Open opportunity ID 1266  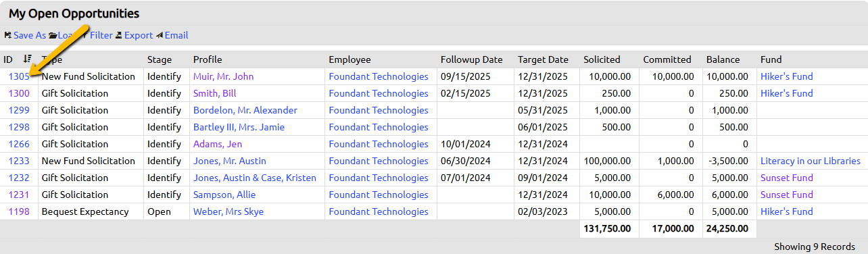coord(19,144)
